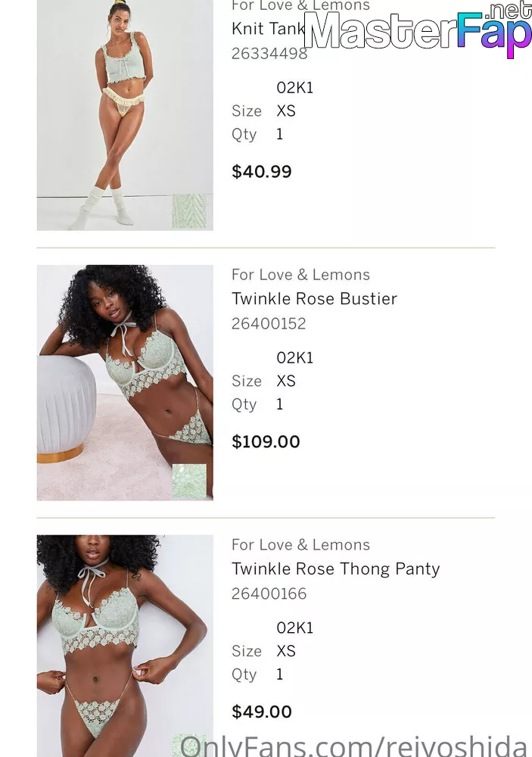Click the $40.99 price
The height and width of the screenshot is (757, 532).
pyautogui.click(x=262, y=171)
